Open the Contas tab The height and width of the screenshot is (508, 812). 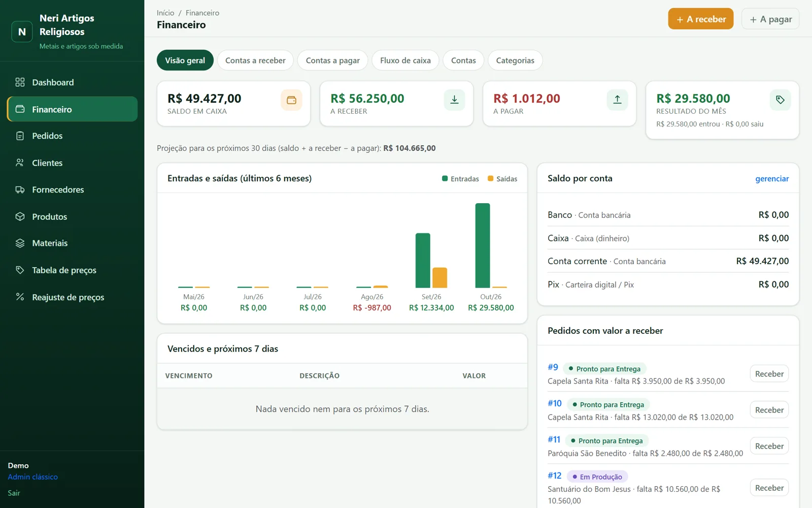point(463,60)
